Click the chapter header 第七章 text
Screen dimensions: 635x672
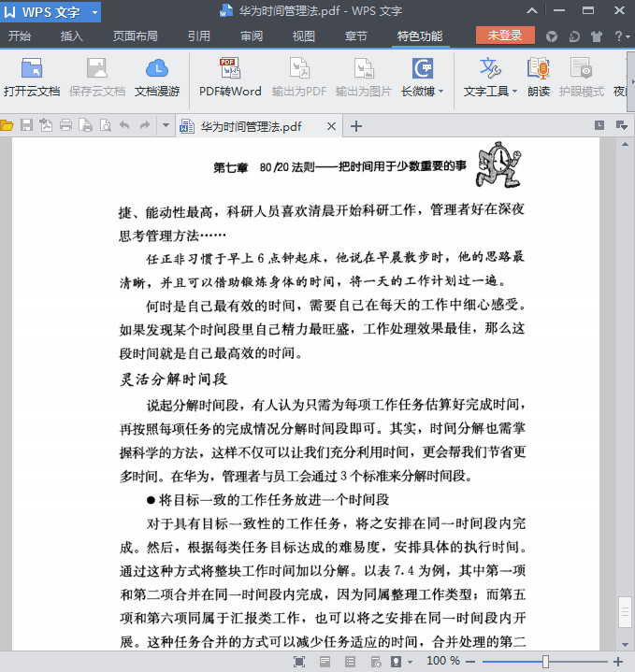point(231,167)
